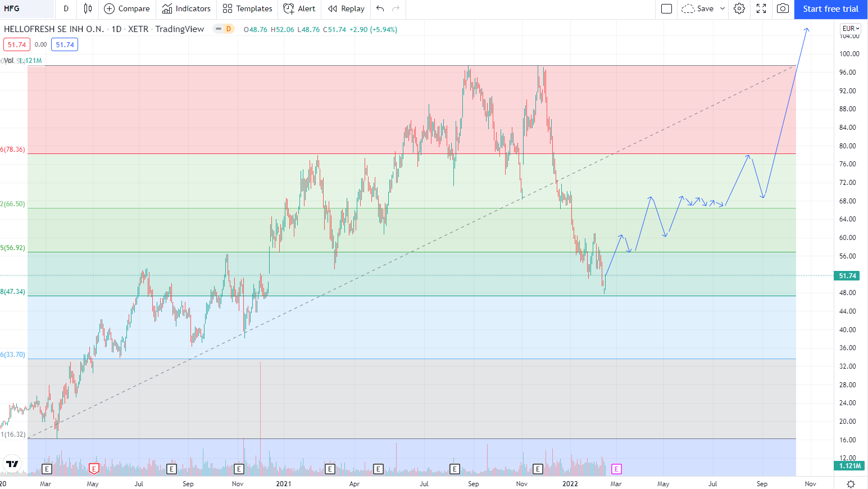Viewport: 868px width, 489px height.
Task: Open the layout setup square icon
Action: click(667, 9)
